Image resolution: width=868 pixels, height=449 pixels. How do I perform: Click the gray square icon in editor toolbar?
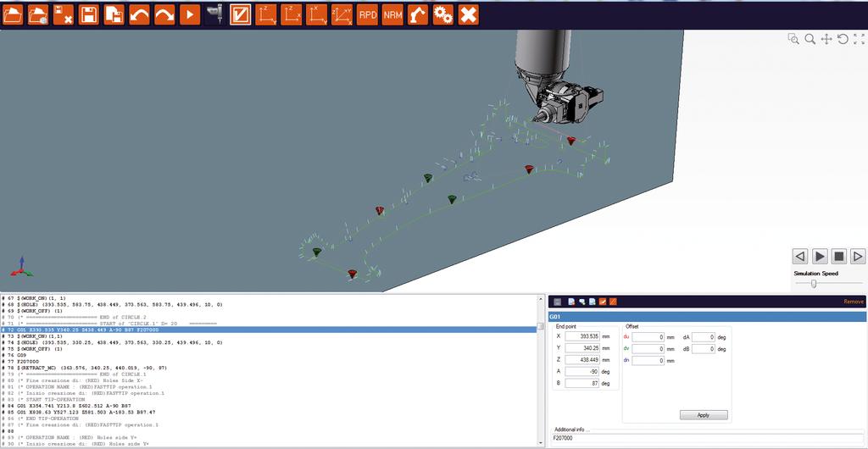coord(558,302)
